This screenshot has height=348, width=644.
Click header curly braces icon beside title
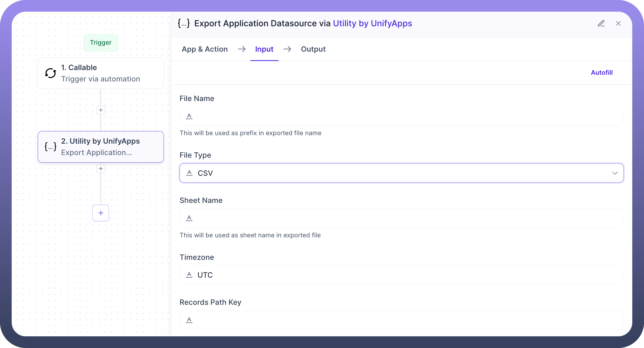point(184,23)
